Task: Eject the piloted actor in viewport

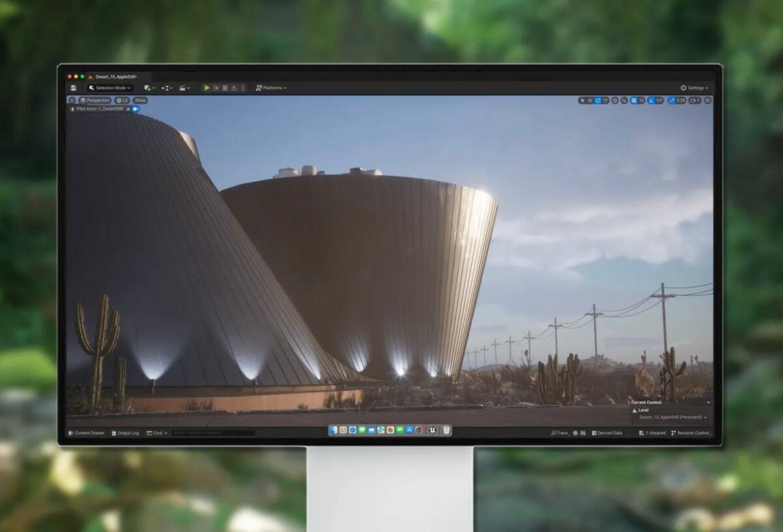Action: (128, 109)
